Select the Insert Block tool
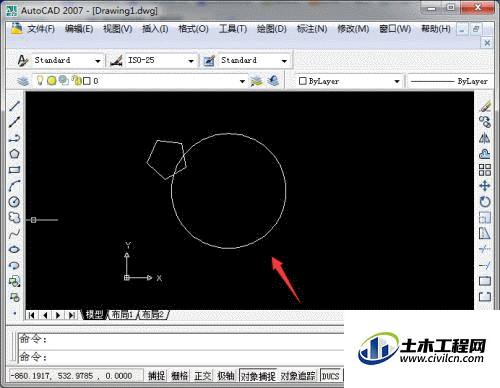500x388 pixels. pyautogui.click(x=14, y=281)
